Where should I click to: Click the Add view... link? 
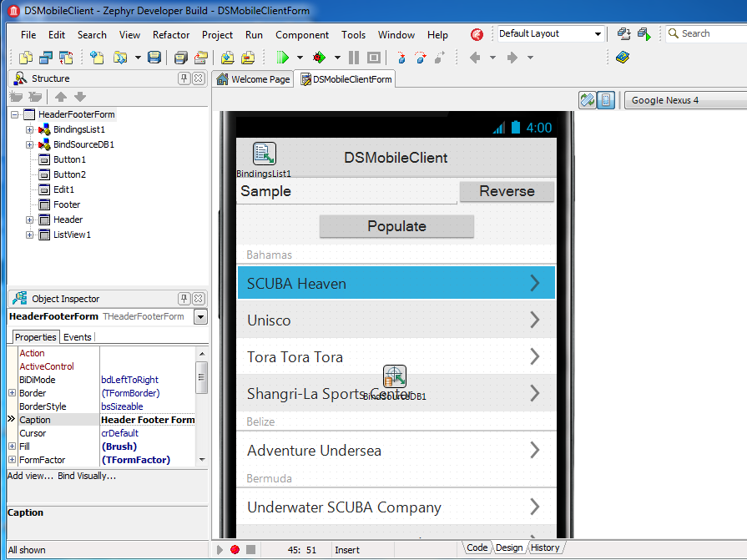tap(31, 476)
